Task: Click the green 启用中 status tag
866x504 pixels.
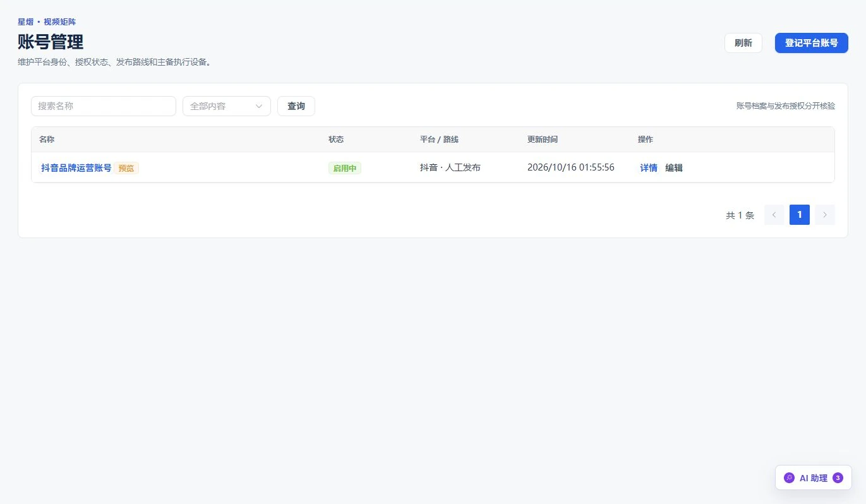Action: (345, 168)
